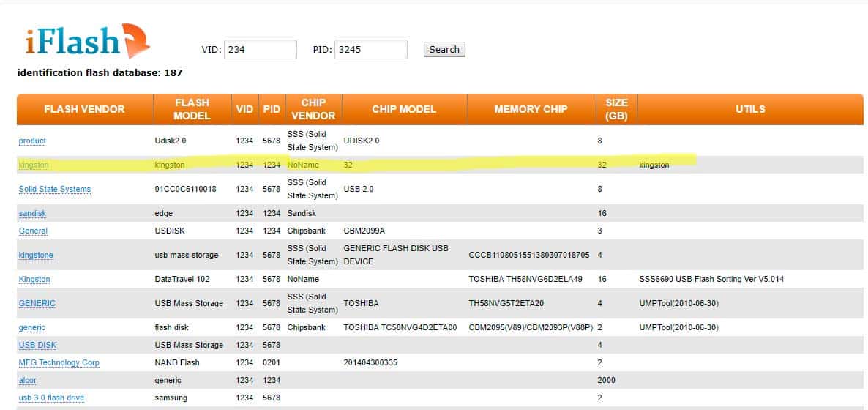Open the lowercase 'generic' flash disk link
868x410 pixels.
(32, 327)
